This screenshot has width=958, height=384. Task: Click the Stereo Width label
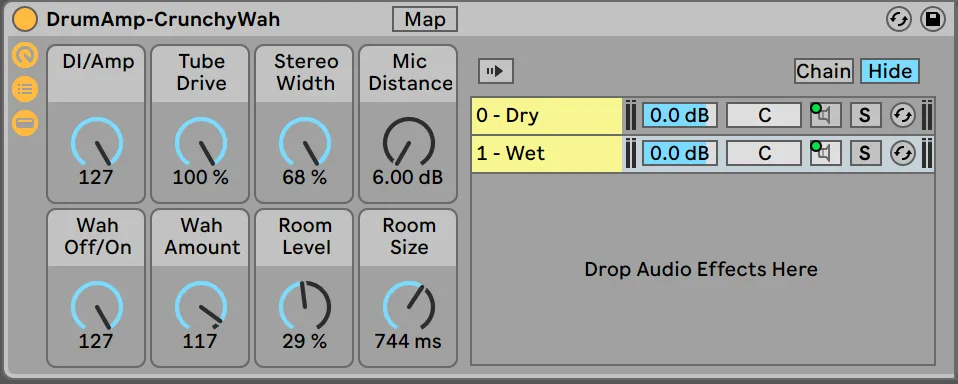[305, 73]
